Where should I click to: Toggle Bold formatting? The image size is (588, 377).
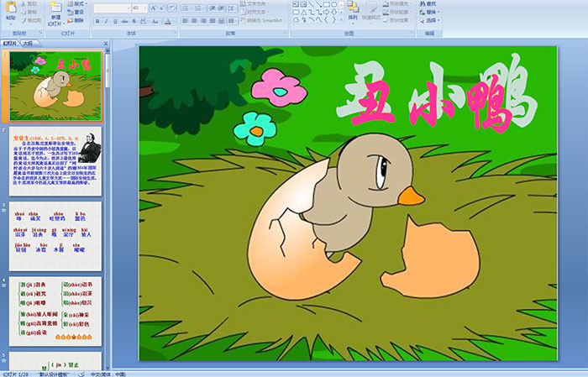pyautogui.click(x=97, y=21)
